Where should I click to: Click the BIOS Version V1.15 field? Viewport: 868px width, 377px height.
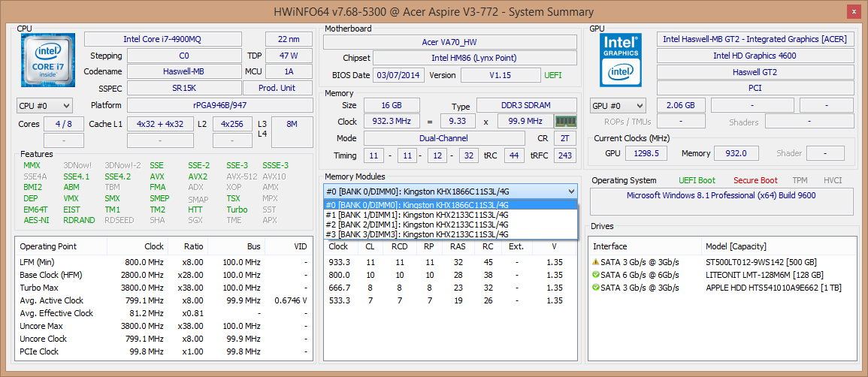(x=501, y=76)
